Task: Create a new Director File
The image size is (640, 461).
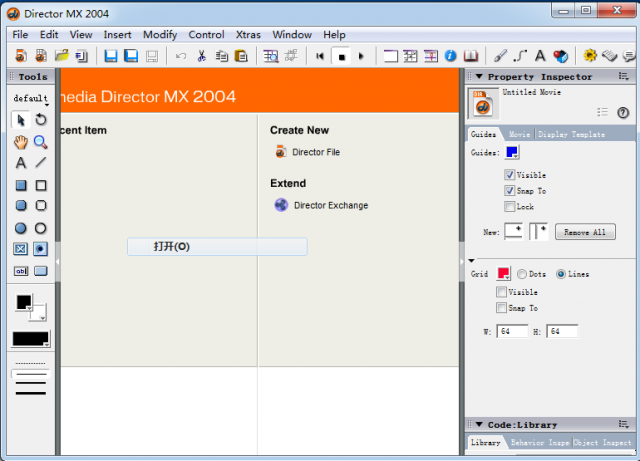Action: pyautogui.click(x=308, y=152)
